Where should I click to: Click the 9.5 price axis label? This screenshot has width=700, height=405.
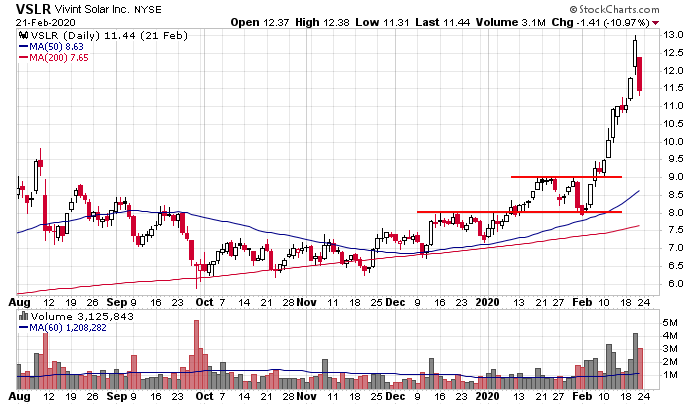[675, 159]
